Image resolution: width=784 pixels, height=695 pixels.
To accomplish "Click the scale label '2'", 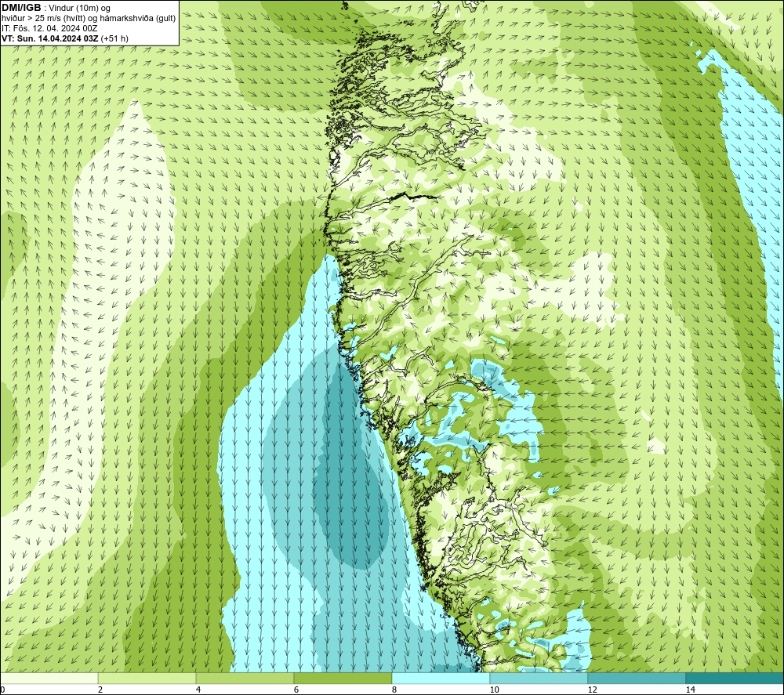I will 100,690.
